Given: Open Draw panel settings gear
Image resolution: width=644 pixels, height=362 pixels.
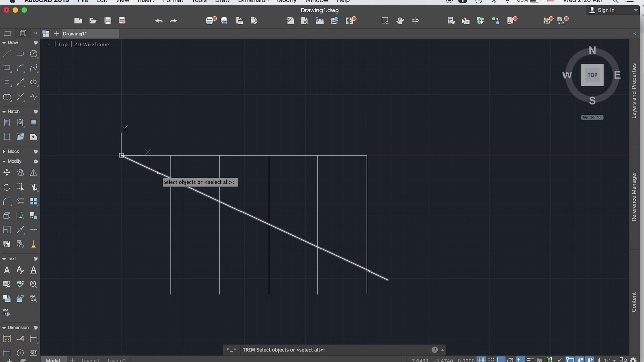Looking at the screenshot, I should (x=36, y=43).
